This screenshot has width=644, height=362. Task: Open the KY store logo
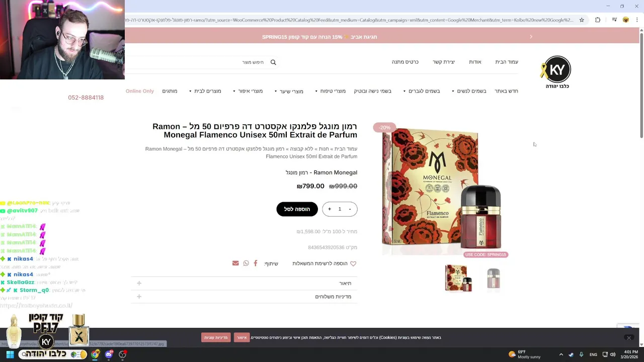click(x=556, y=72)
